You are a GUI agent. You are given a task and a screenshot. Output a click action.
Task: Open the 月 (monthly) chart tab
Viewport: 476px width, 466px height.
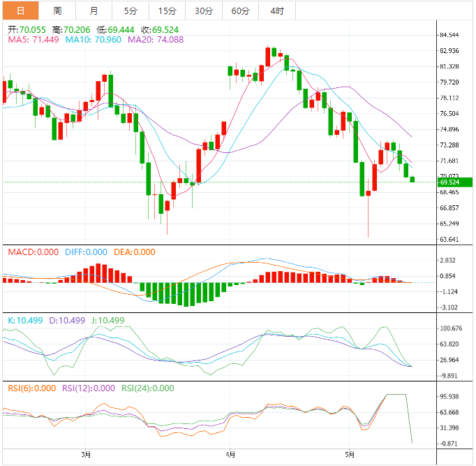tap(94, 10)
